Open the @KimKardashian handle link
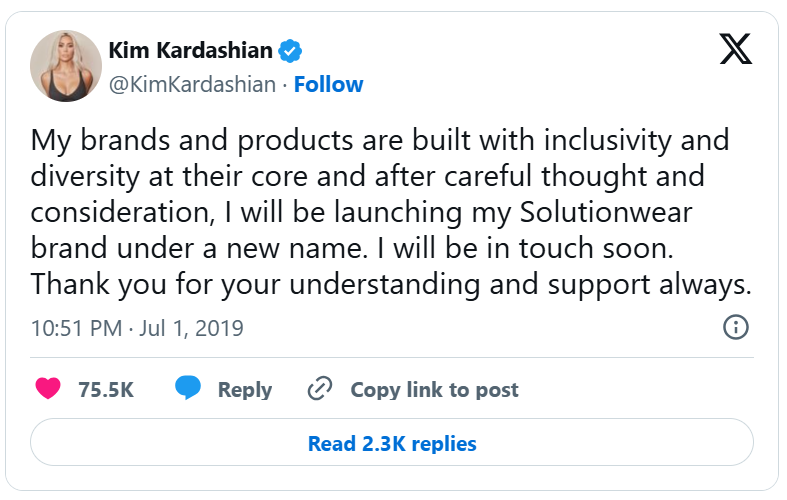Screen dimensions: 787x500 pyautogui.click(x=190, y=84)
